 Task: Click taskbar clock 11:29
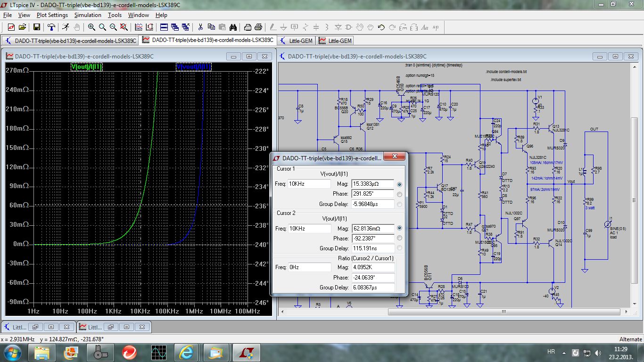coord(620,349)
